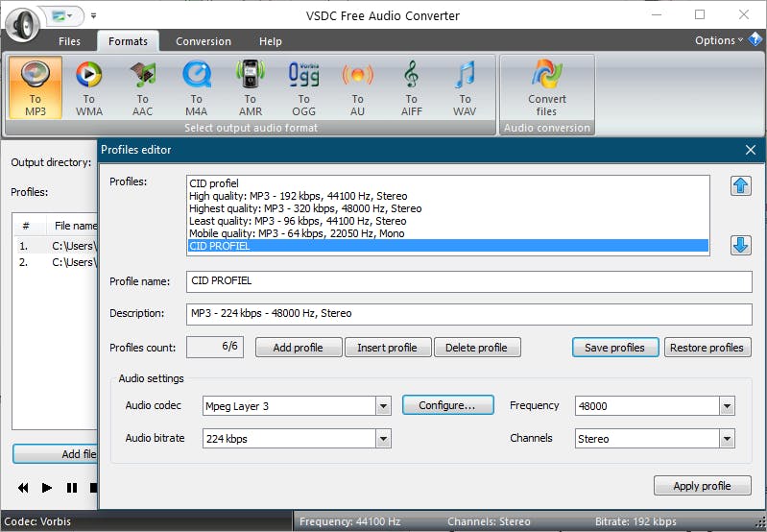Screen dimensions: 767x532
Task: Select the High quality 192 kbps profile
Action: 448,196
